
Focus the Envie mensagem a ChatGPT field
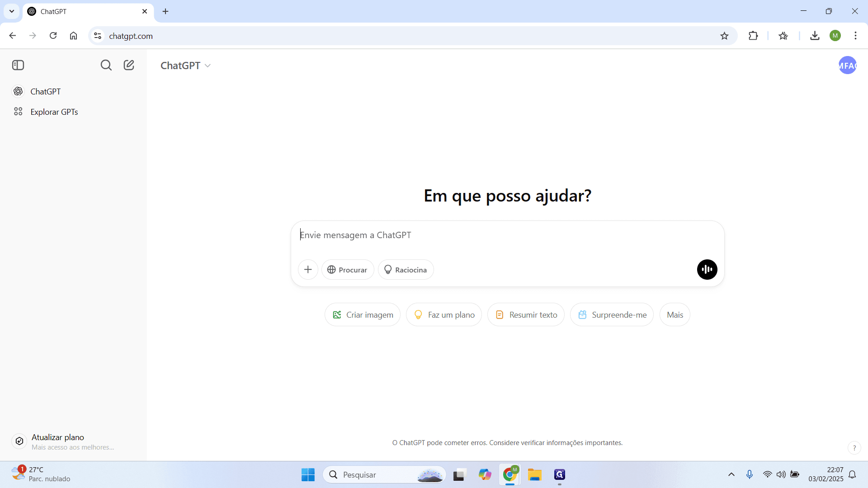pos(507,235)
